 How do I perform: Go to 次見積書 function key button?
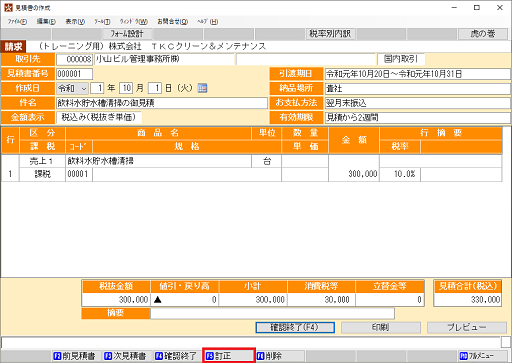[x=127, y=356]
